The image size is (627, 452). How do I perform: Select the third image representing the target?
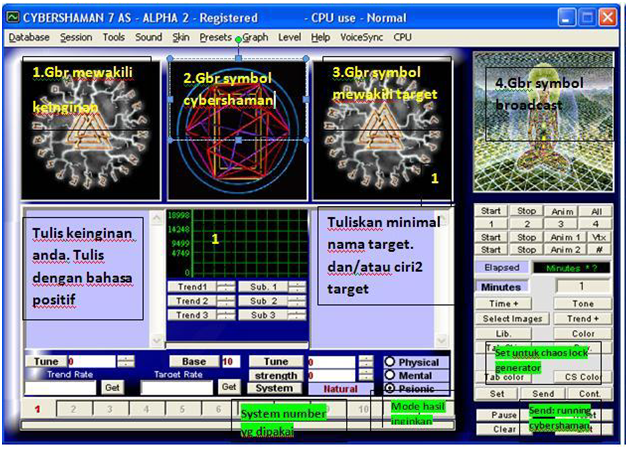click(382, 130)
